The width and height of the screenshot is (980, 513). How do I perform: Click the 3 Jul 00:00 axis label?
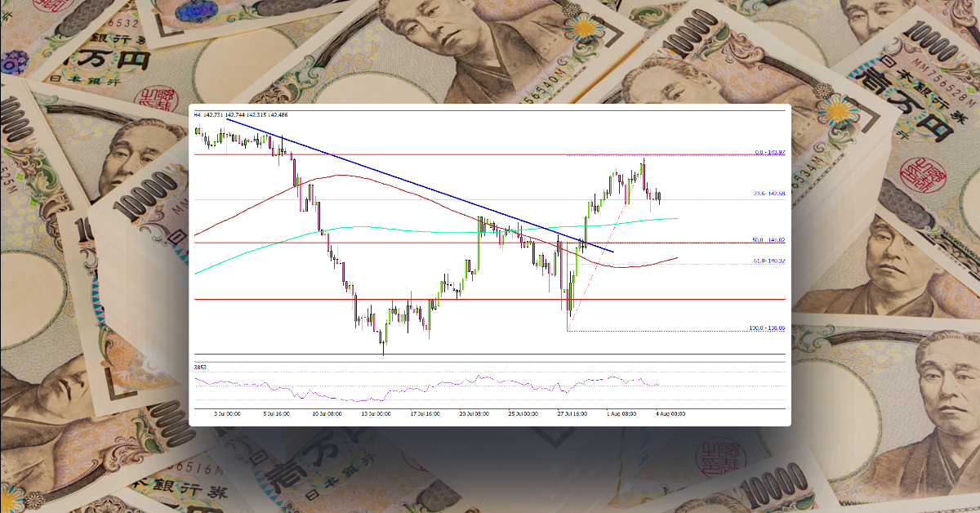pyautogui.click(x=227, y=413)
